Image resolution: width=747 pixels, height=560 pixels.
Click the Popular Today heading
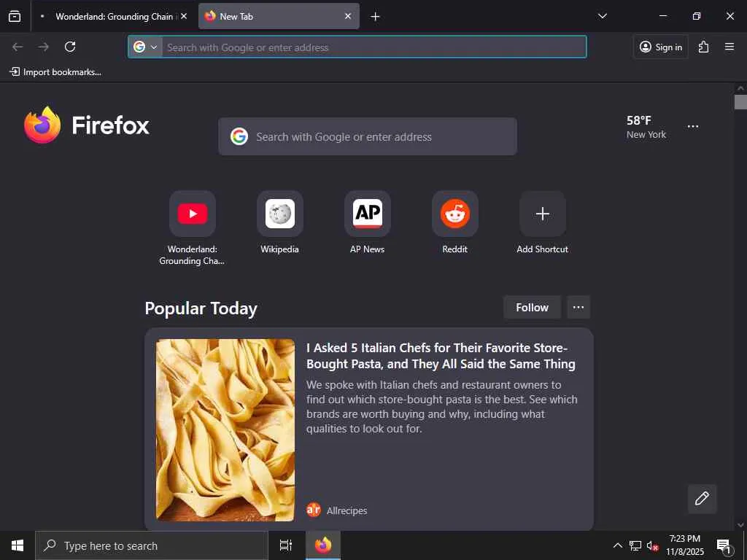click(x=201, y=308)
